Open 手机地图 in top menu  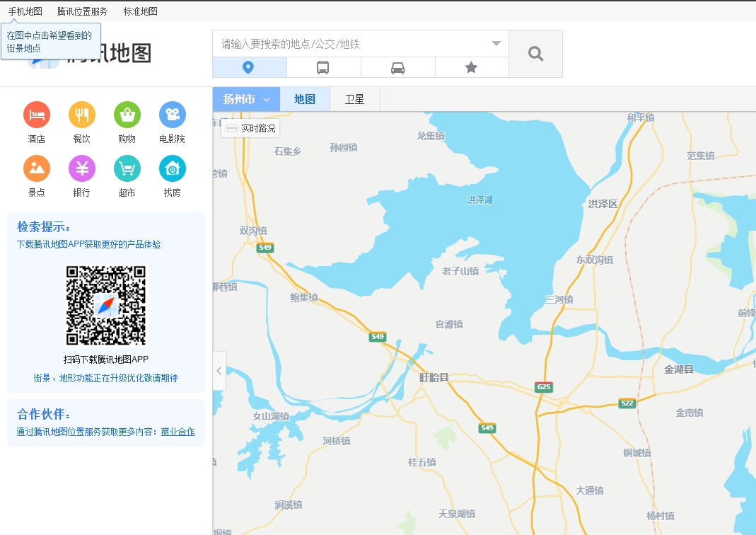(x=25, y=11)
